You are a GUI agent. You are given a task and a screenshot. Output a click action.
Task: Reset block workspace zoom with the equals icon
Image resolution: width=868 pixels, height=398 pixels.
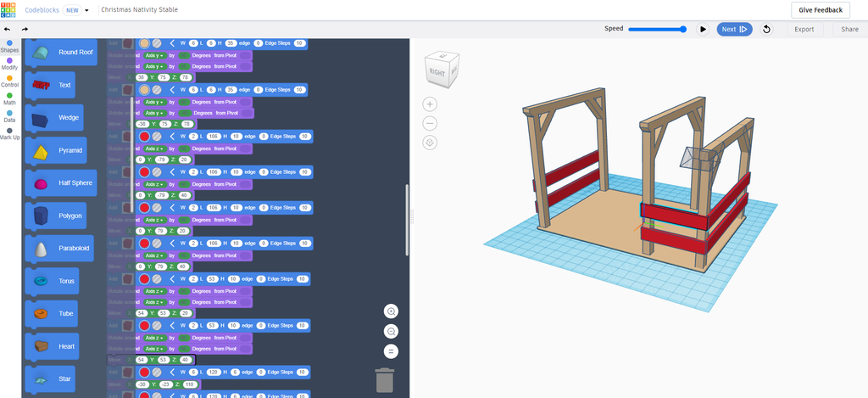click(391, 350)
